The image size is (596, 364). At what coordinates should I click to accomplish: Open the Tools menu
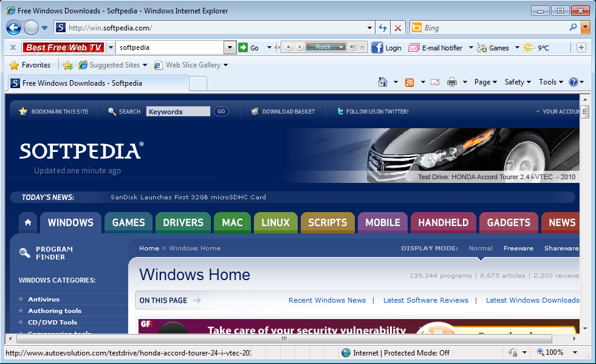click(551, 82)
